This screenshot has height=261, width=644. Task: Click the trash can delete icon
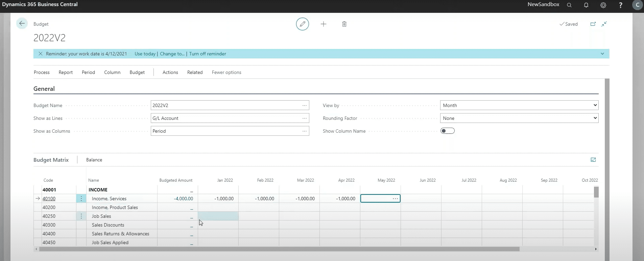click(x=344, y=24)
